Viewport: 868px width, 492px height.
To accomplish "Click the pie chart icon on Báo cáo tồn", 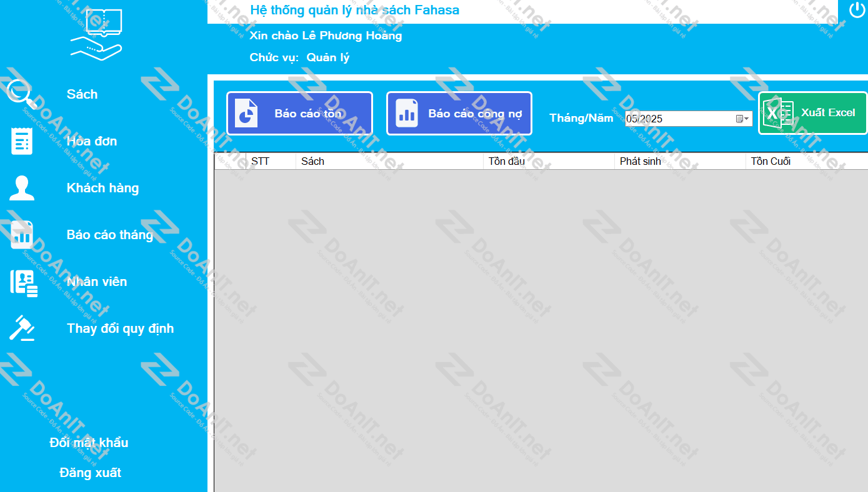I will (x=246, y=114).
